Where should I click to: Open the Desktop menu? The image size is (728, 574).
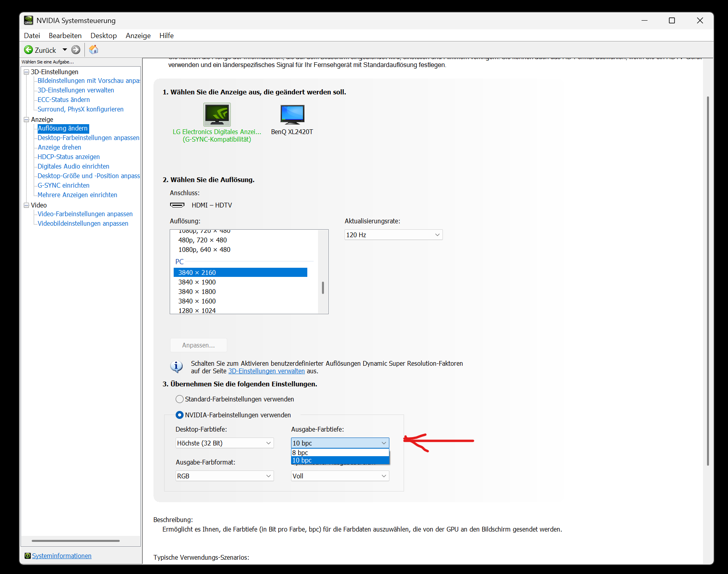click(x=103, y=36)
